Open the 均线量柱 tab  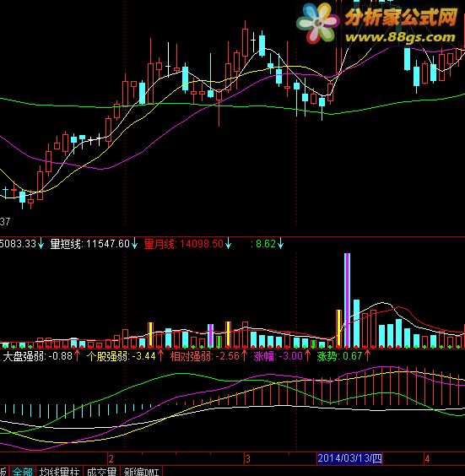pos(59,472)
